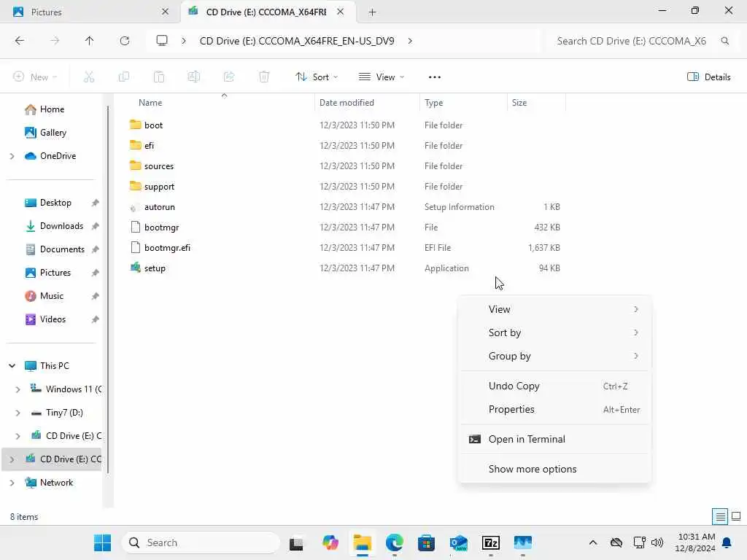Expand the OneDrive tree node
Screen dimensions: 747x560
12,156
